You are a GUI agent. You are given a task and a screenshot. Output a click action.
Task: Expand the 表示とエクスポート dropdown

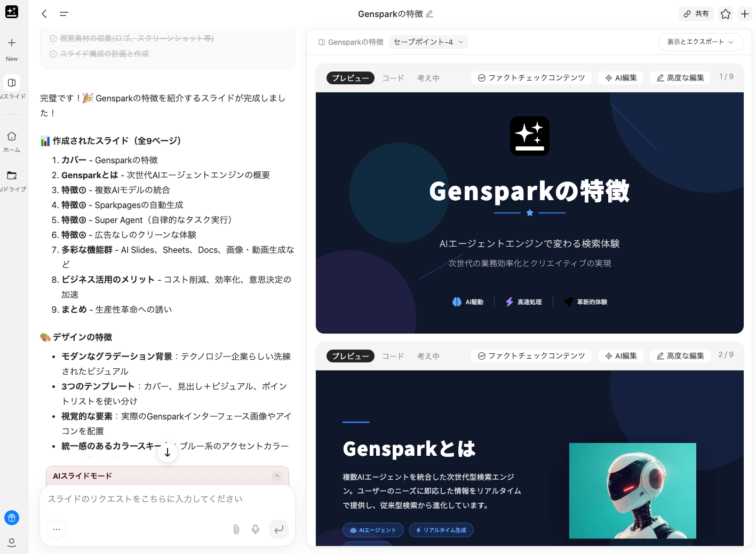tap(700, 42)
